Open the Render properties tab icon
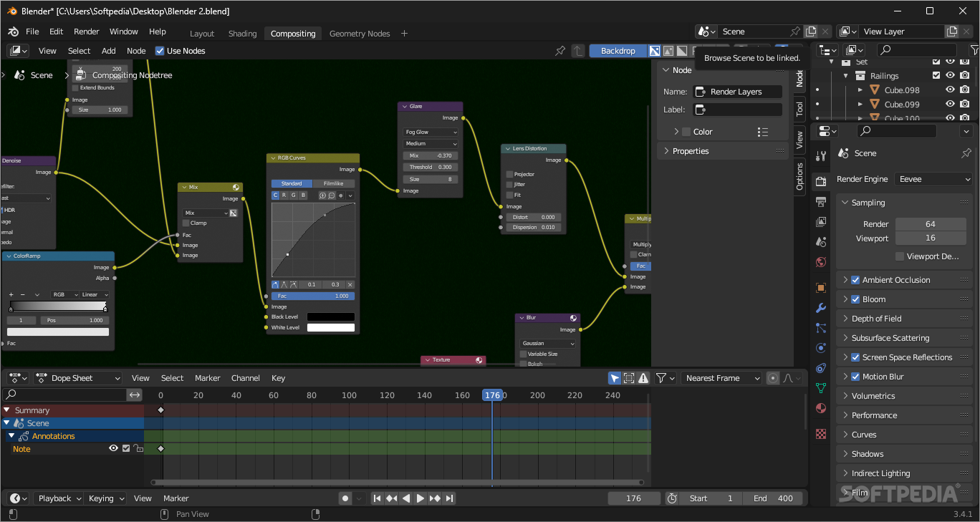 [x=821, y=183]
